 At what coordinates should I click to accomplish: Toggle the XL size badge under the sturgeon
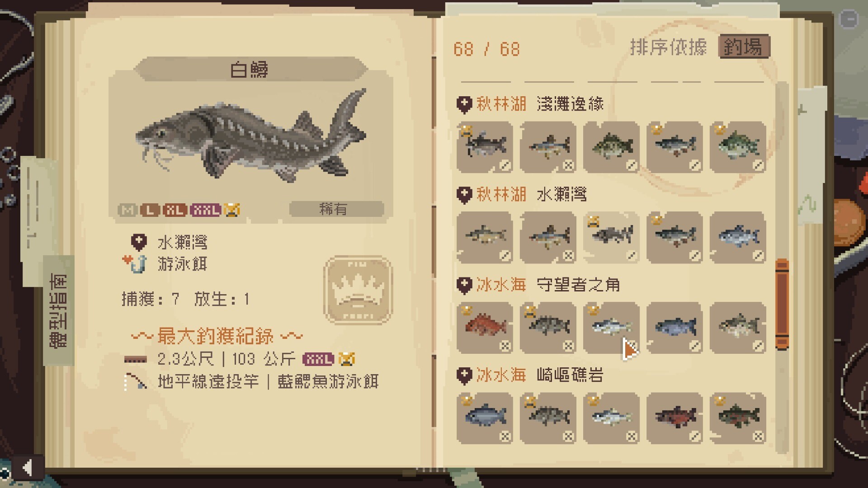click(x=175, y=210)
